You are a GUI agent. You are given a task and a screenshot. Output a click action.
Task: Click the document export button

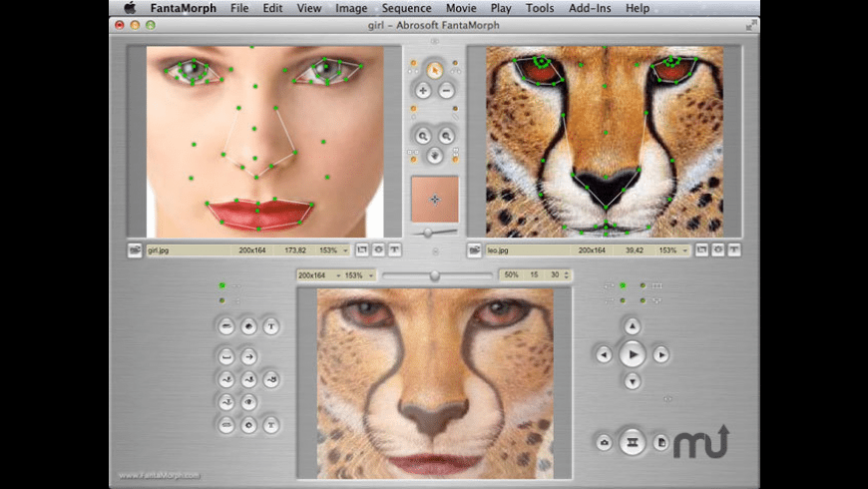(660, 442)
